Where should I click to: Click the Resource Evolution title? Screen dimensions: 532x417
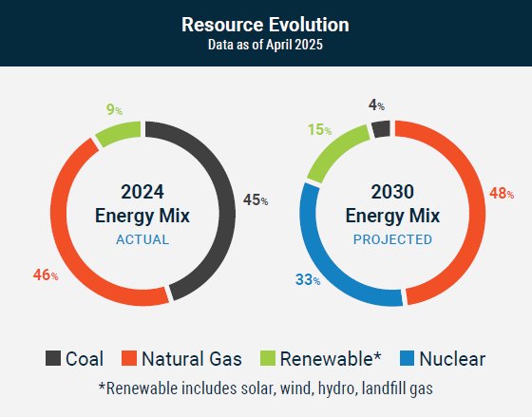point(265,25)
